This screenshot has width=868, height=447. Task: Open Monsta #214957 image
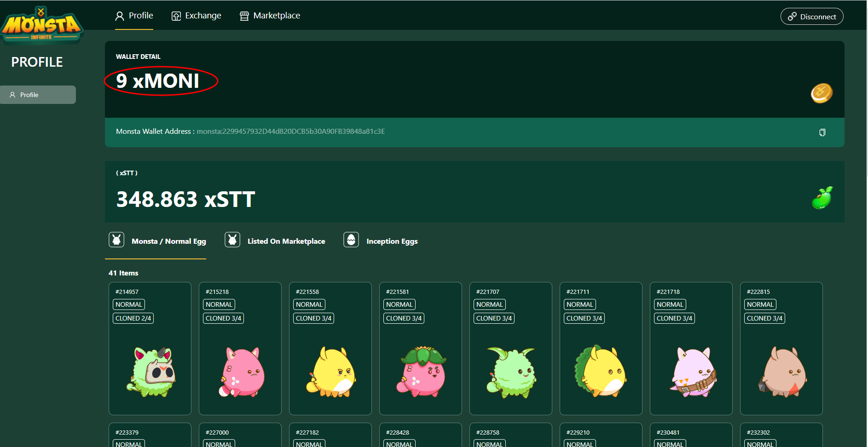click(151, 372)
